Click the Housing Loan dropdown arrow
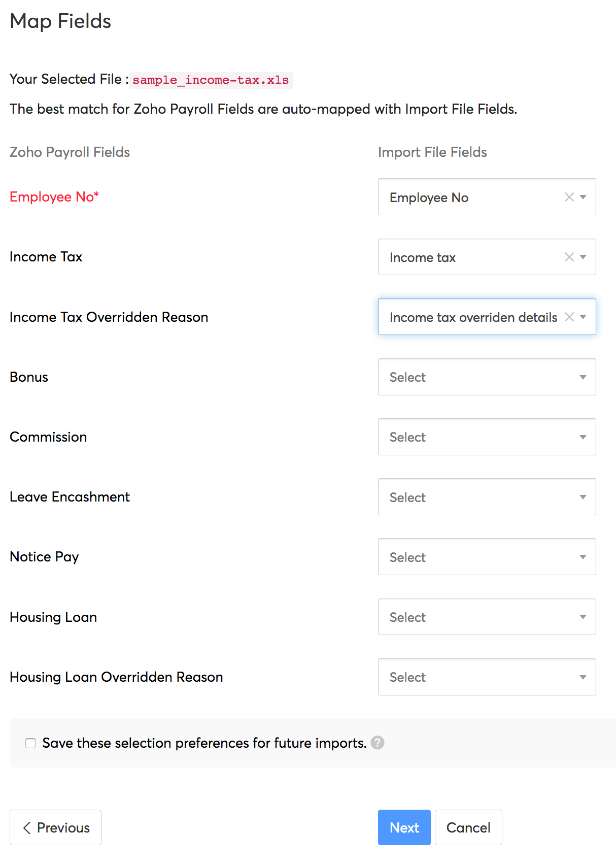 [x=583, y=617]
